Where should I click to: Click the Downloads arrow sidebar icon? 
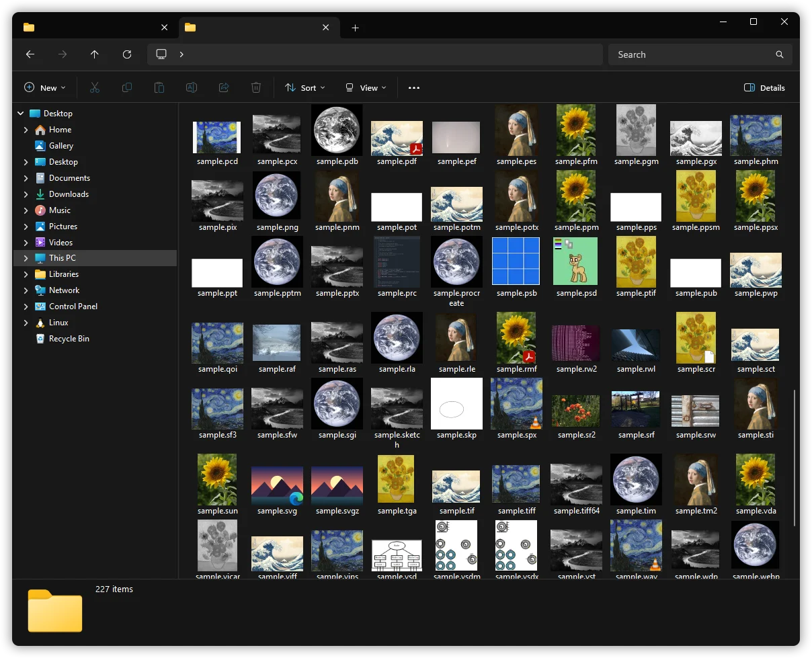coord(40,194)
